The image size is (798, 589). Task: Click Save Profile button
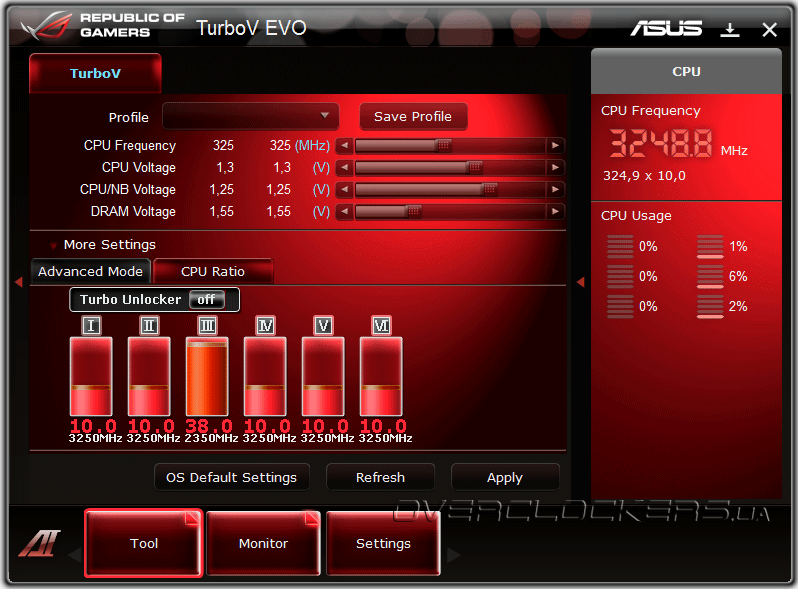(x=413, y=117)
